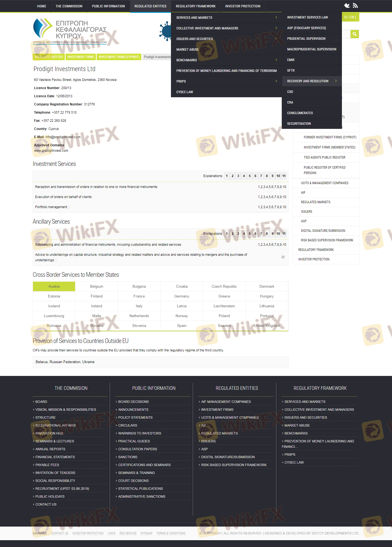Viewport: 392px width, 547px height.
Task: Open Annual Reports footer link
Action: pos(50,449)
